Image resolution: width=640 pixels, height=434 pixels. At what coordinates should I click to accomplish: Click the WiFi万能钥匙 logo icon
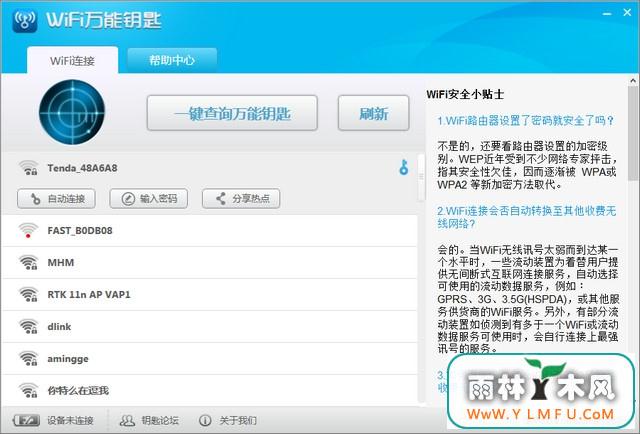point(24,20)
